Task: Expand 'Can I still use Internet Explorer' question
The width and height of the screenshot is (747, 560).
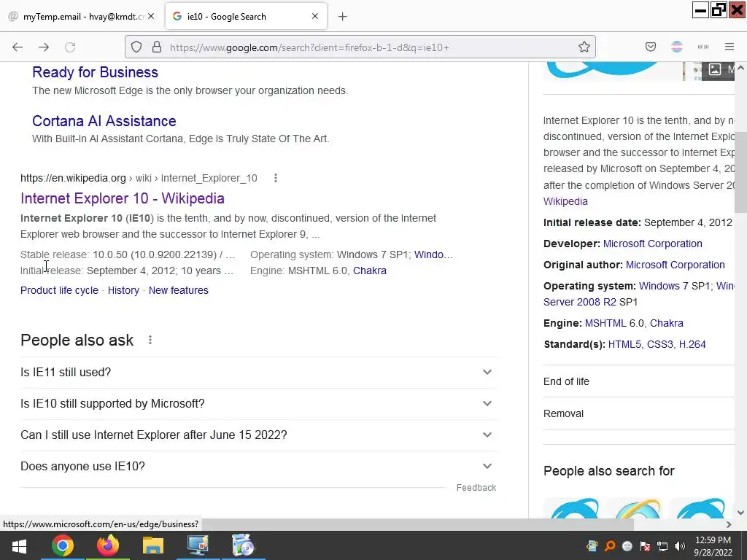Action: [x=258, y=435]
